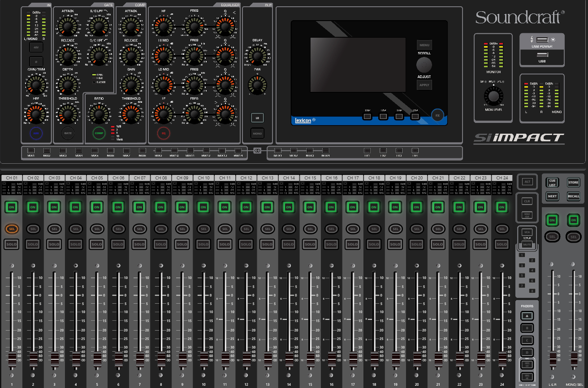
Task: Turn off the CH 05 ON button
Action: coord(96,207)
